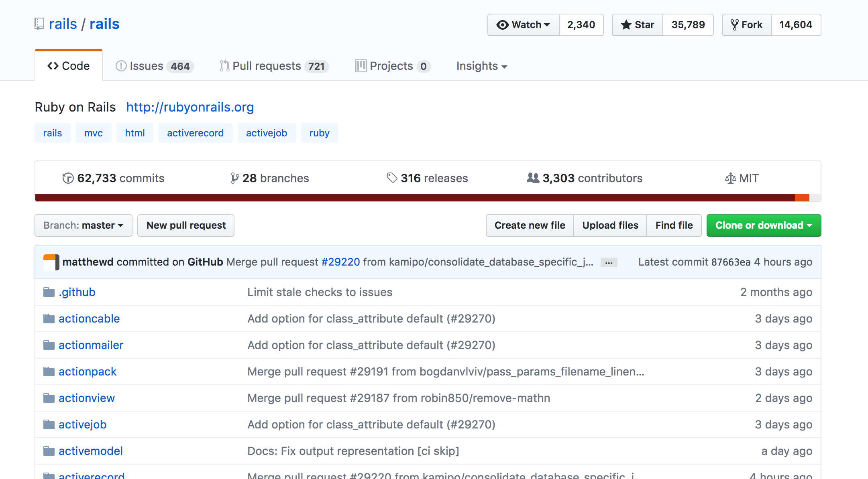
Task: Click Find file button
Action: pyautogui.click(x=674, y=225)
